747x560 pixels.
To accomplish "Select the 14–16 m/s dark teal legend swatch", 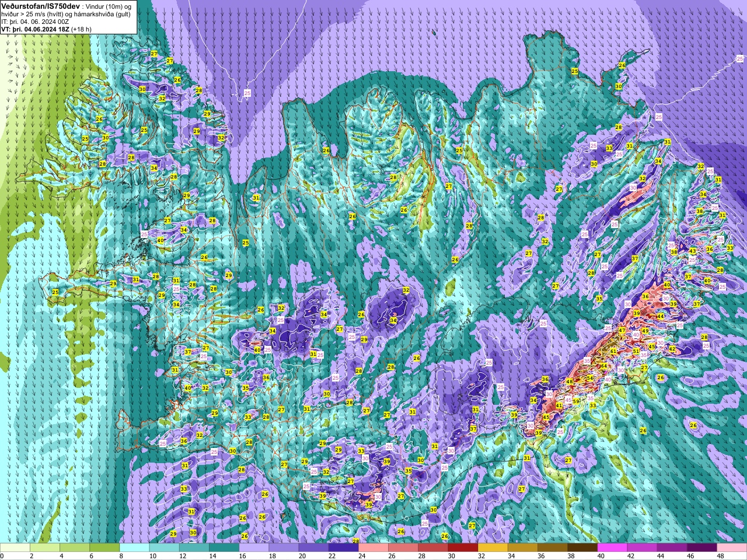I will click(x=224, y=547).
